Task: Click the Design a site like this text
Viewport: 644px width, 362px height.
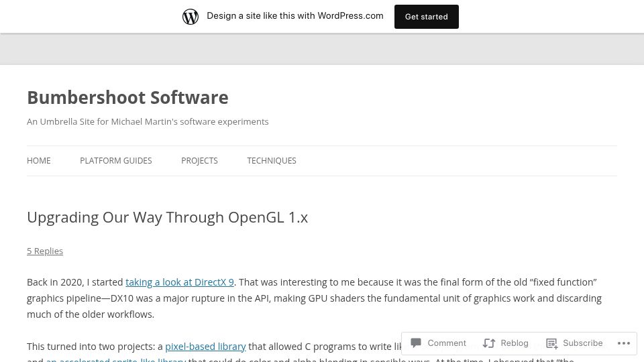Action: click(x=295, y=15)
